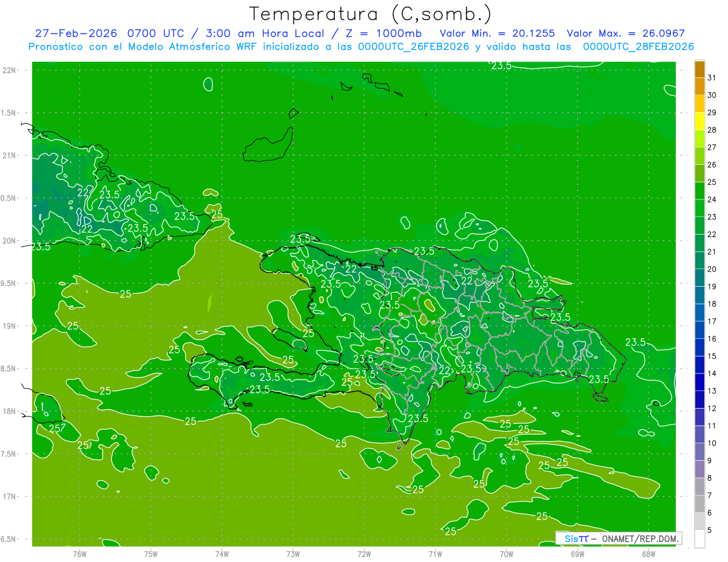
Task: Click the gray swatch between 6 and 7
Action: click(x=699, y=504)
